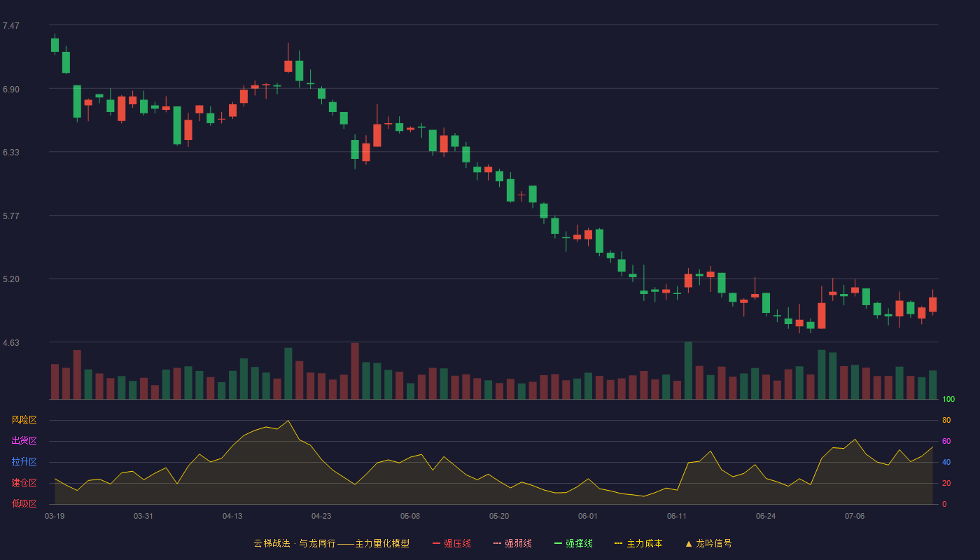Click the 4.63 price axis label
The image size is (980, 560).
click(x=11, y=343)
